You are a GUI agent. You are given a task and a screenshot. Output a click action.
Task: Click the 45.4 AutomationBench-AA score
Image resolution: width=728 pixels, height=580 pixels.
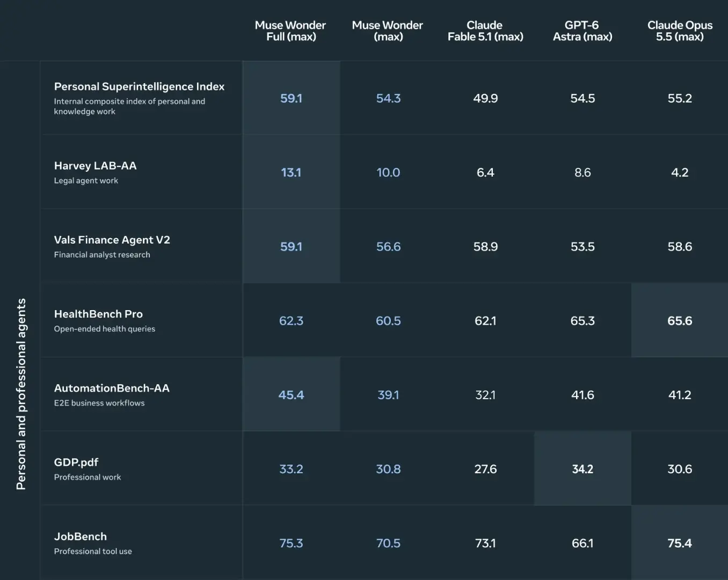pos(291,395)
